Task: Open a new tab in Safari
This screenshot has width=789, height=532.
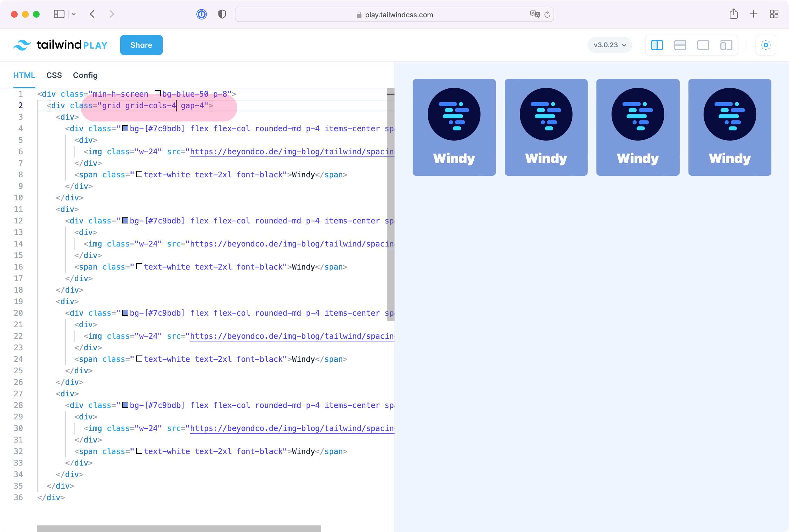Action: (x=753, y=14)
